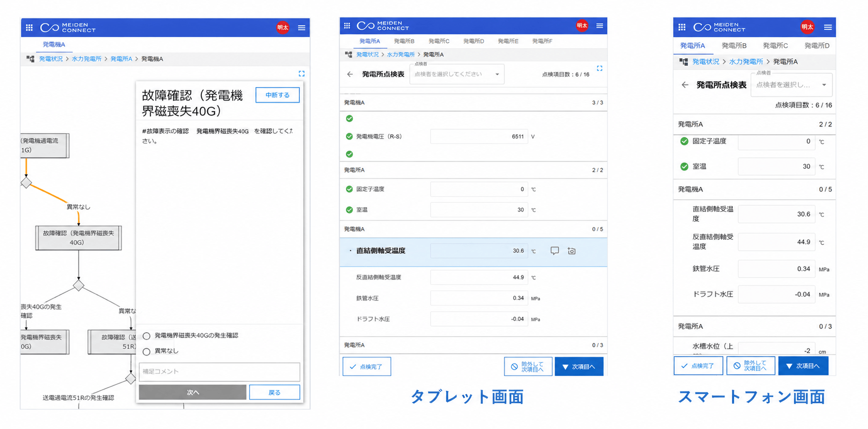The height and width of the screenshot is (429, 868).
Task: Click 点検完了 button in smartphone screen
Action: pos(698,366)
